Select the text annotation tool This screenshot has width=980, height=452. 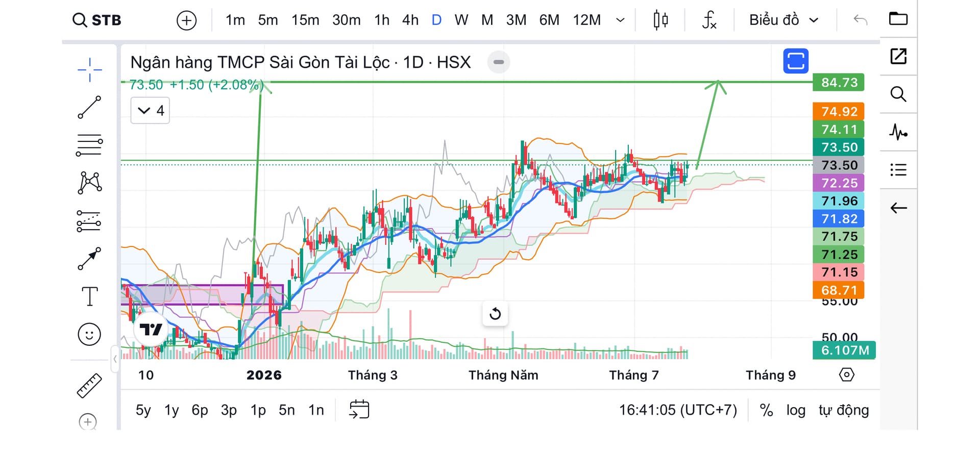coord(90,296)
